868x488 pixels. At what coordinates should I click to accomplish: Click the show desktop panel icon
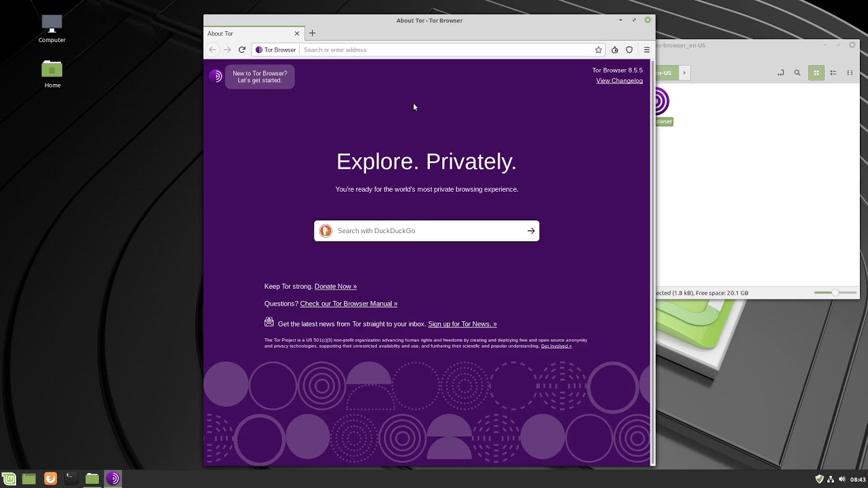tap(28, 479)
